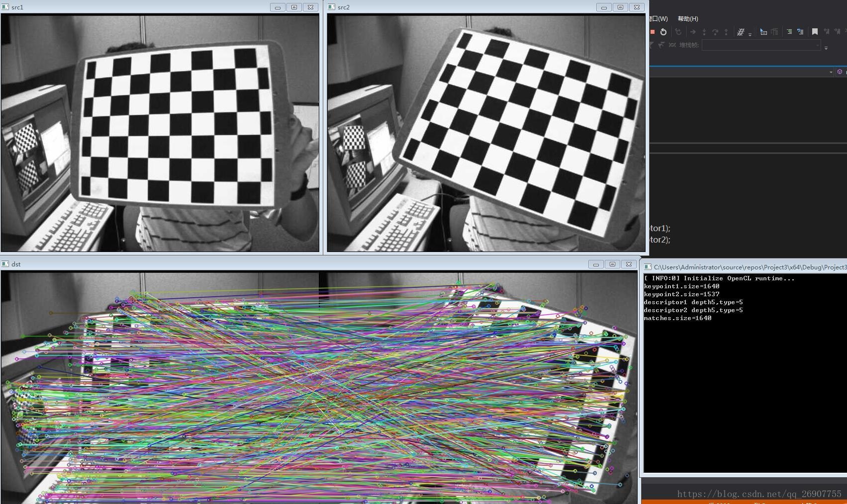Click the blue-arrow indent lines icon
The image size is (847, 504).
800,32
